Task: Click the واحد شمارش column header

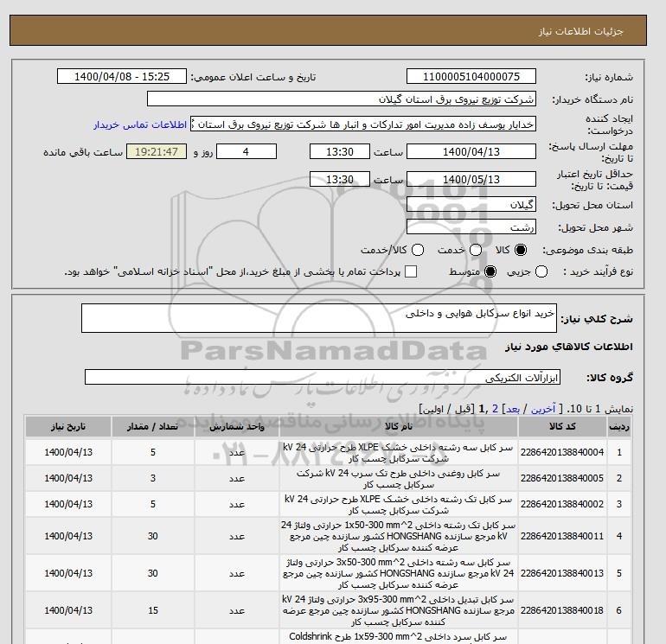Action: (237, 427)
